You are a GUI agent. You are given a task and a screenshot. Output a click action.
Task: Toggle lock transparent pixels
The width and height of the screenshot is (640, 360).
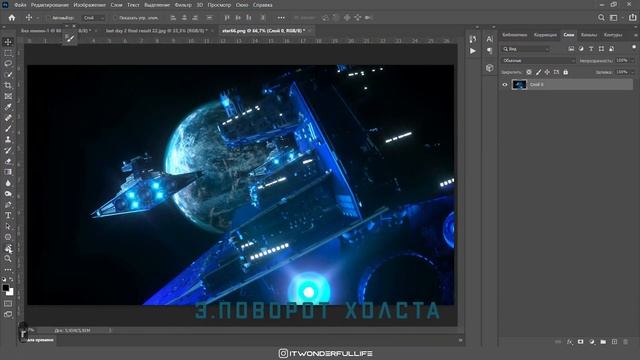coord(529,72)
